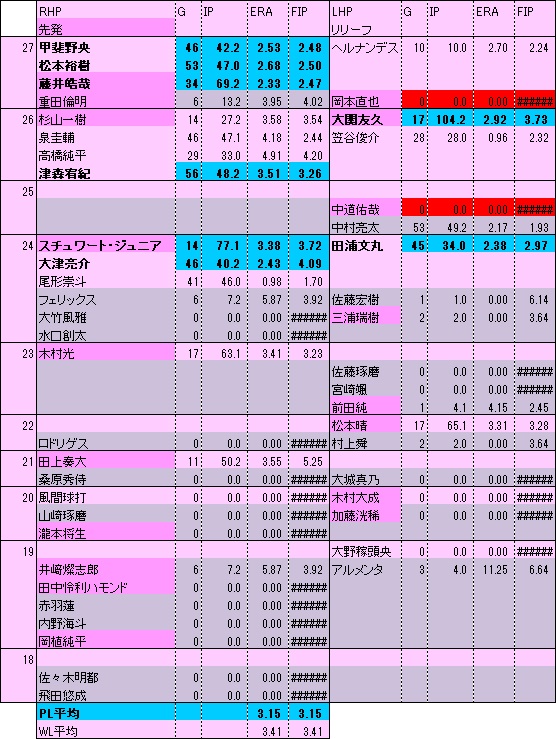
Task: Select LHP player 大関友久
Action: pos(365,119)
